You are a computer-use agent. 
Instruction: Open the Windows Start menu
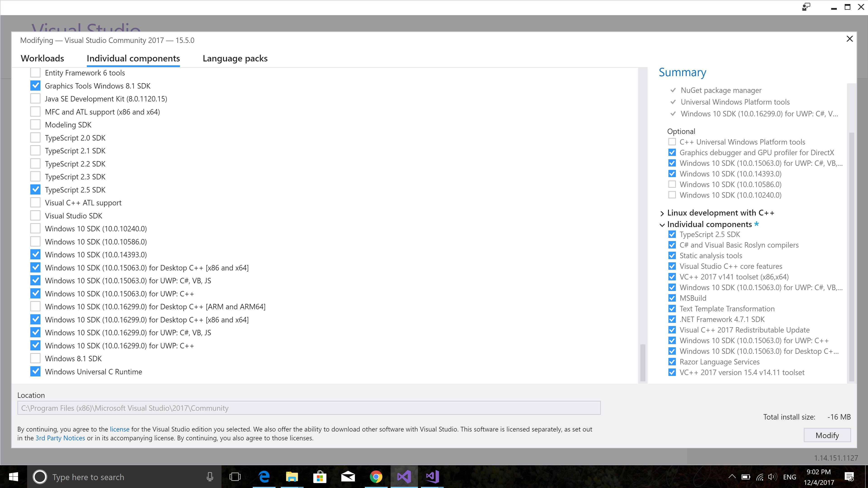[14, 476]
